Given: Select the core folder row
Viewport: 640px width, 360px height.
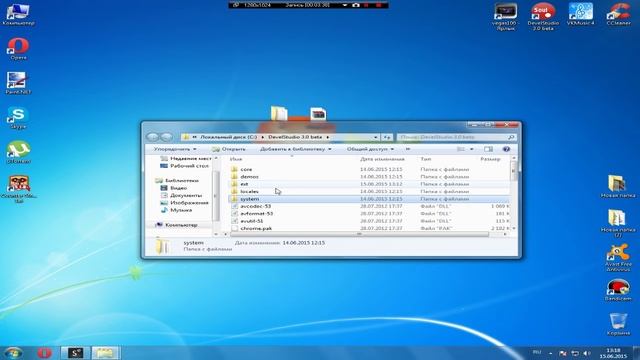Looking at the screenshot, I should pyautogui.click(x=368, y=169).
